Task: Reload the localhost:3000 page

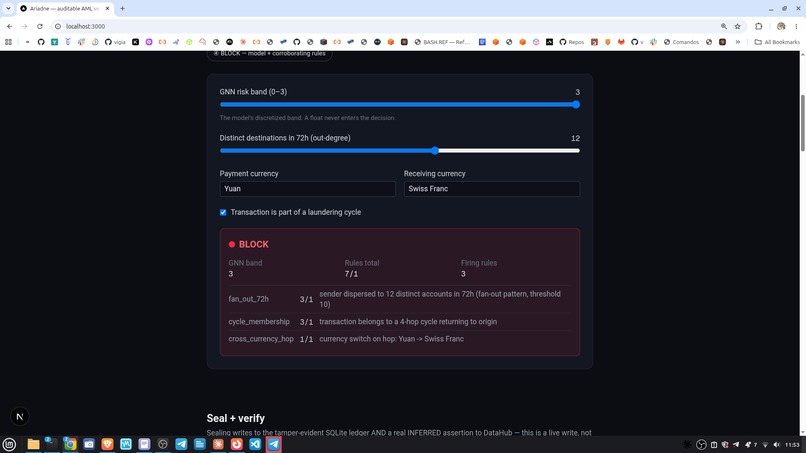Action: click(40, 26)
